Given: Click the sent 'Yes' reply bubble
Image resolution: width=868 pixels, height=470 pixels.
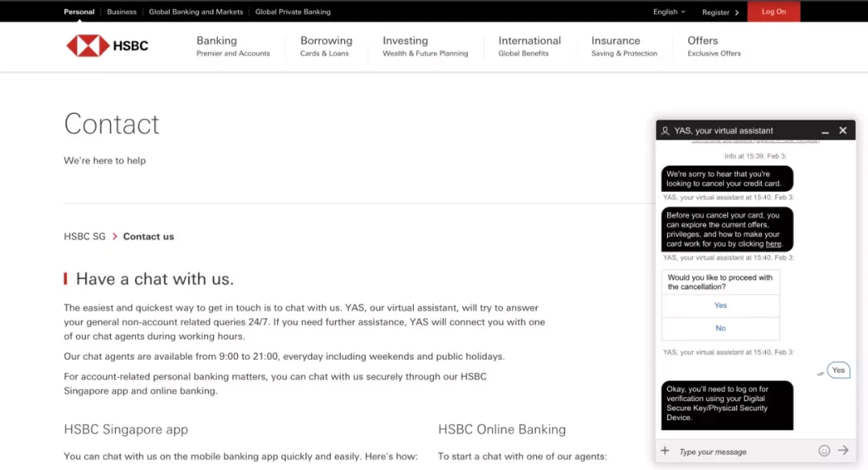Looking at the screenshot, I should click(x=838, y=370).
